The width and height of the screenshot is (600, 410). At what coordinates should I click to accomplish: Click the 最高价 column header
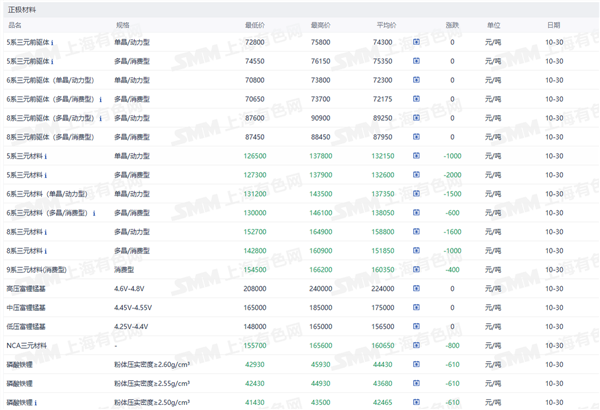point(321,25)
